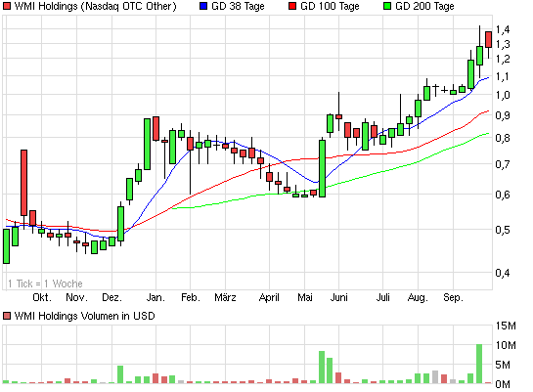533x392 pixels.
Task: Click the '15M' volume axis value
Action: (506, 326)
